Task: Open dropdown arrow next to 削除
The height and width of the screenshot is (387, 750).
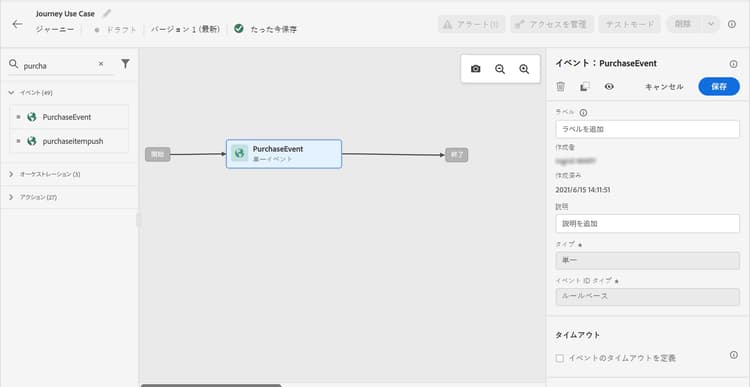Action: click(710, 24)
